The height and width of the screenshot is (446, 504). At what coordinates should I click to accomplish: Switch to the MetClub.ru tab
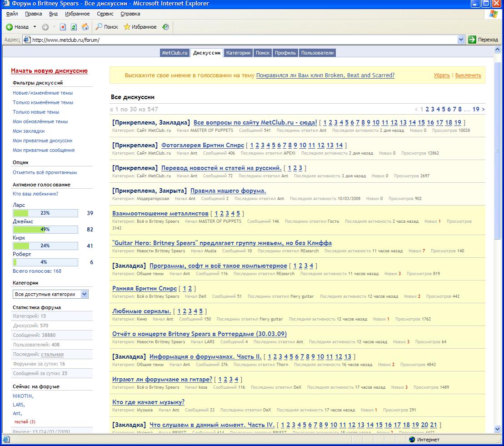point(175,53)
